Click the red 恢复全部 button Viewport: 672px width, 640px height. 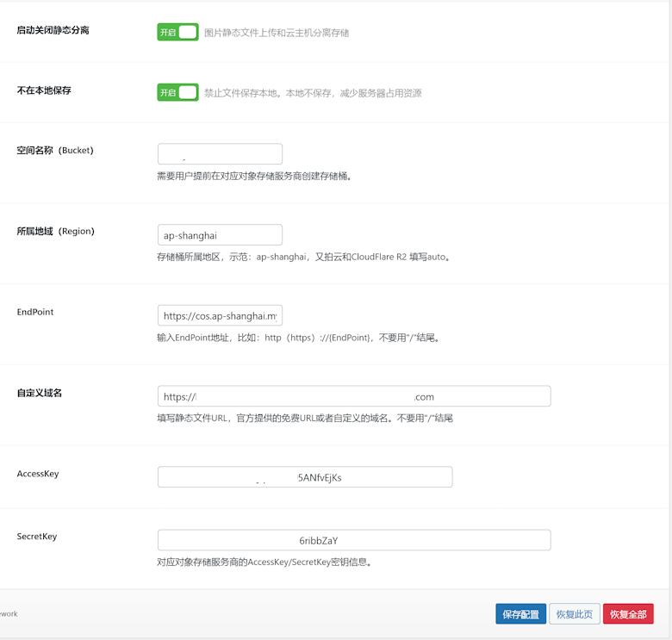click(628, 614)
